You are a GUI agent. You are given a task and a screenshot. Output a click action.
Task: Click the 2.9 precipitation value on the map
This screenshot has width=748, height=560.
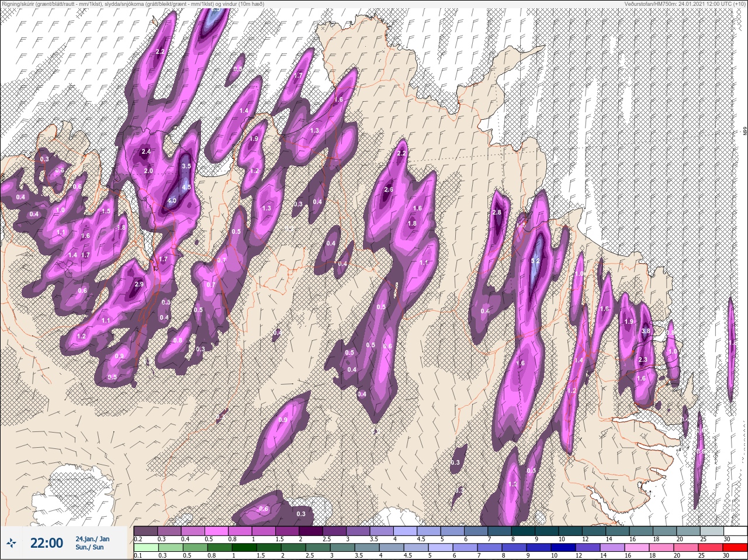pos(138,284)
